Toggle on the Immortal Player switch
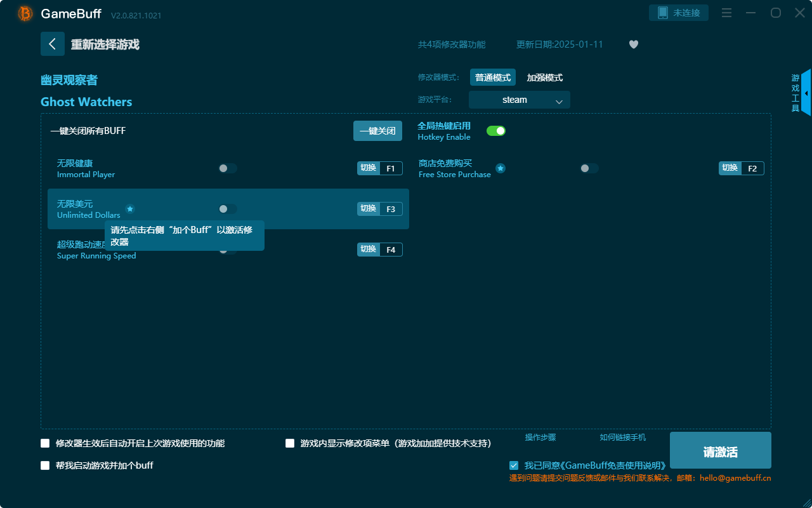Viewport: 812px width, 508px height. click(228, 168)
